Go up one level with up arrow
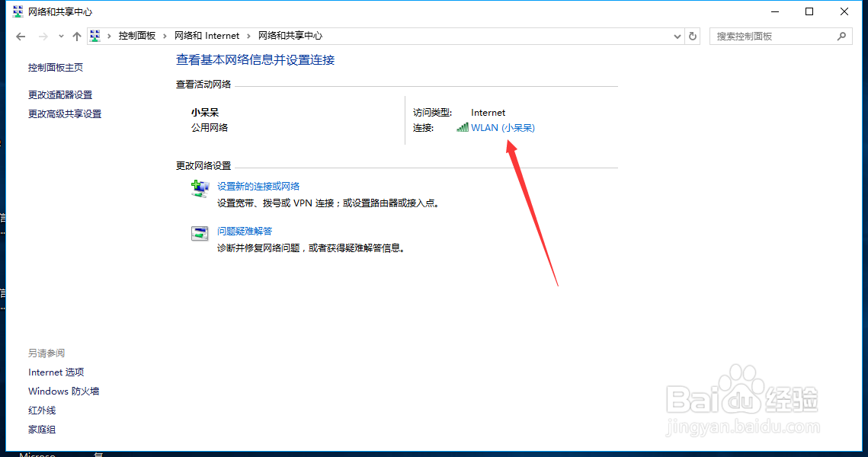868x457 pixels. click(x=77, y=37)
